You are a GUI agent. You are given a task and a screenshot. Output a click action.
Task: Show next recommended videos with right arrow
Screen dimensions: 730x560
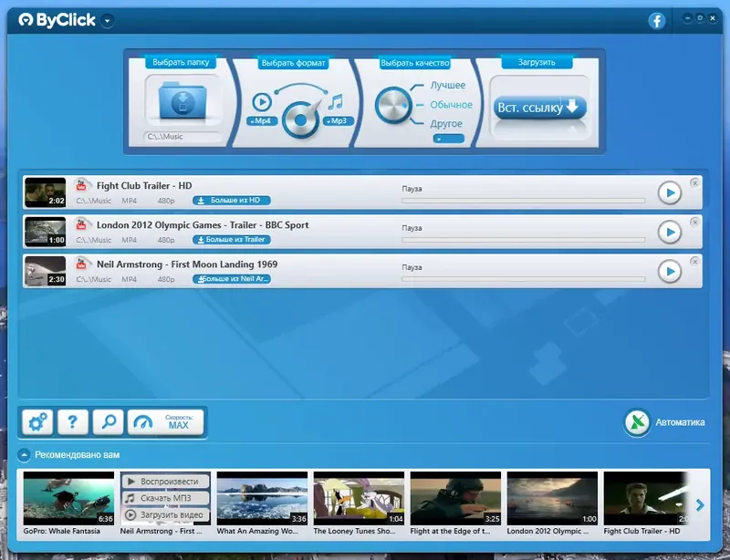coord(700,505)
